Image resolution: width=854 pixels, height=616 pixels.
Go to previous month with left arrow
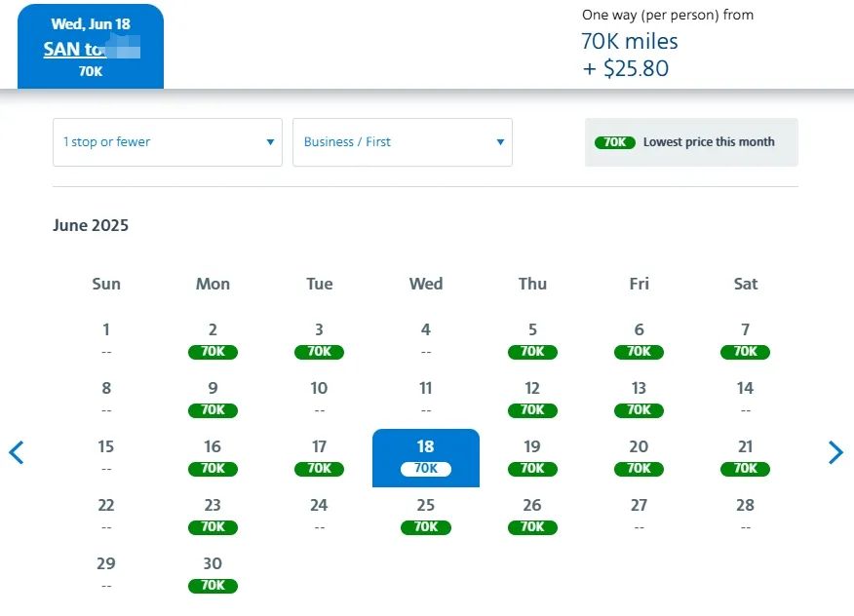[17, 452]
